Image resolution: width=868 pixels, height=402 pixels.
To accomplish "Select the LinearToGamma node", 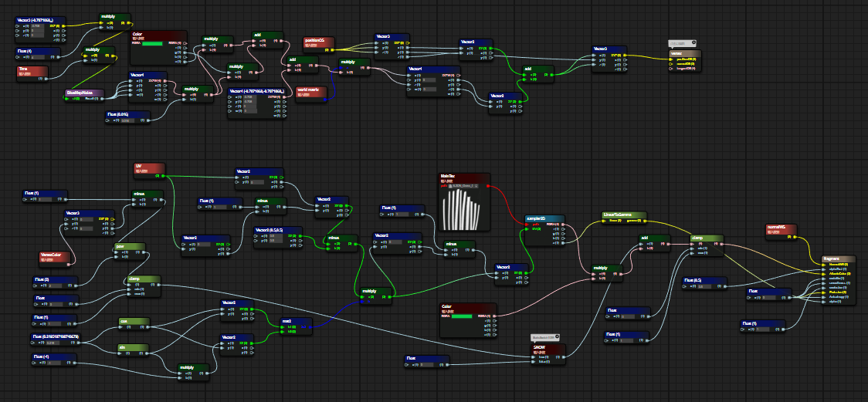I will point(624,215).
